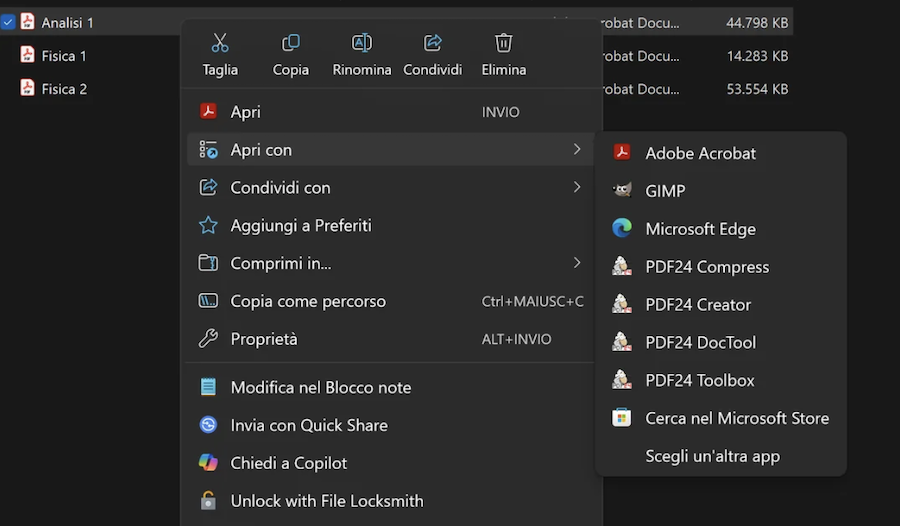Click Cerca nel Microsoft Store
The width and height of the screenshot is (900, 526).
point(737,418)
